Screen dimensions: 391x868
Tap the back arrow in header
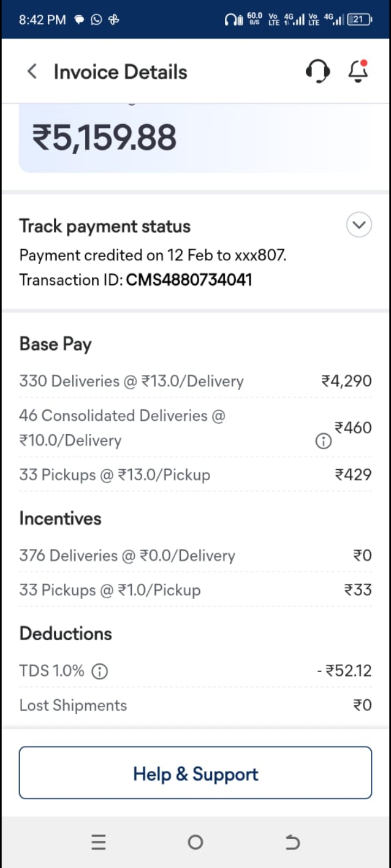point(32,71)
